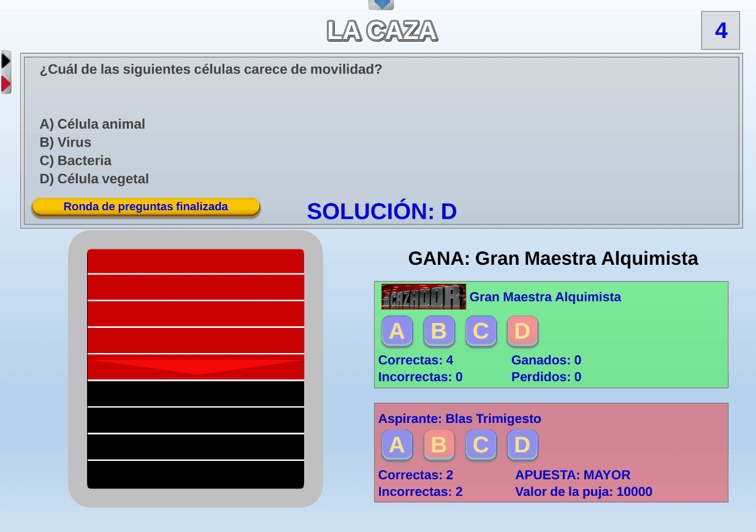Click the bottom black step of the board
The height and width of the screenshot is (532, 756).
click(196, 474)
